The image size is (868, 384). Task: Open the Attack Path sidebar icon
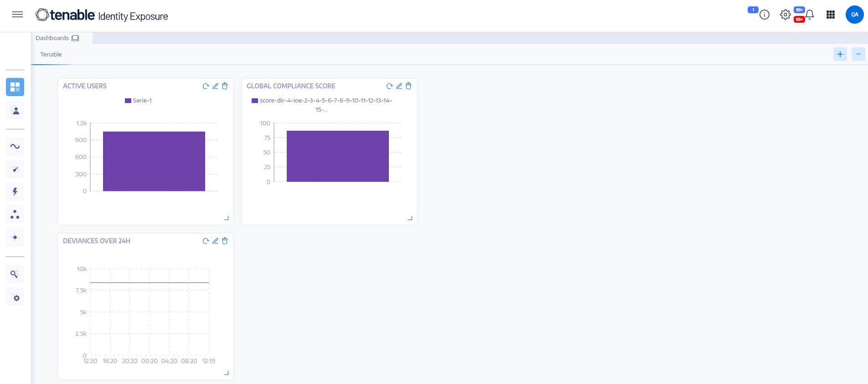point(15,237)
